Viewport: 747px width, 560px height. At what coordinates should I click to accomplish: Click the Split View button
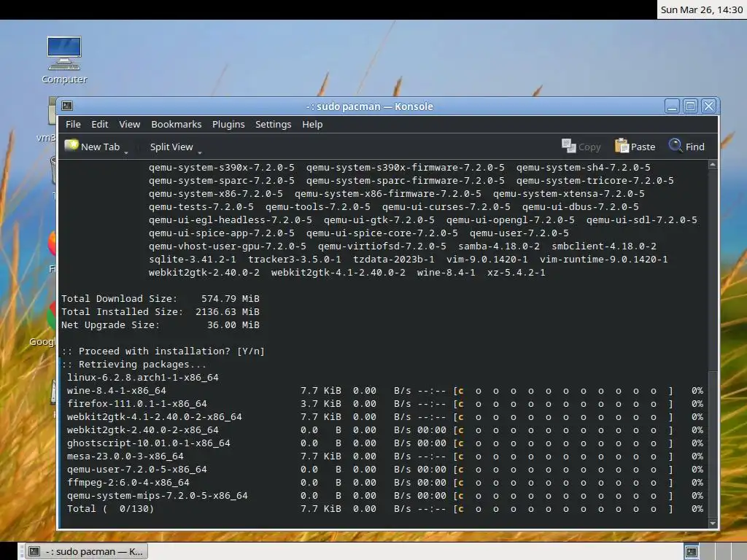tap(171, 147)
